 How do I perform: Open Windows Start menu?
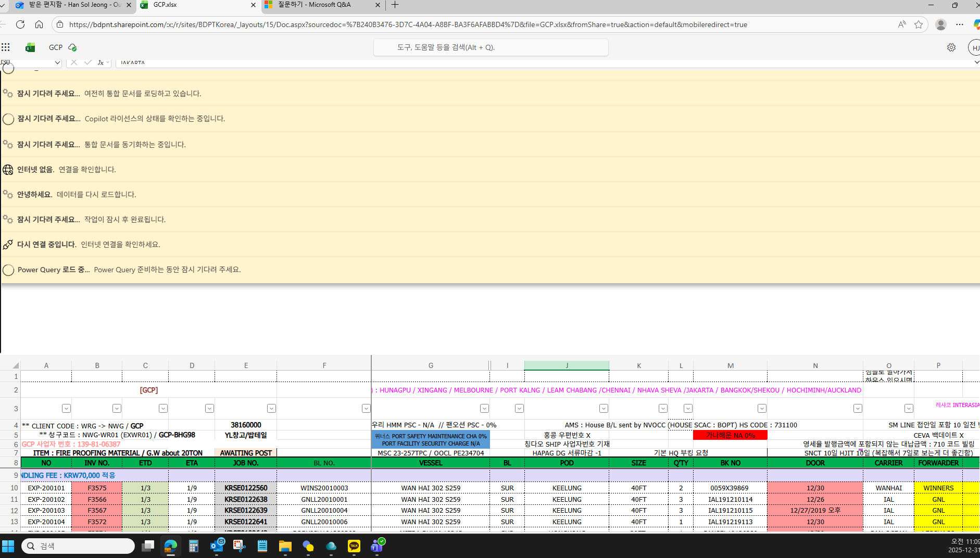(8, 546)
